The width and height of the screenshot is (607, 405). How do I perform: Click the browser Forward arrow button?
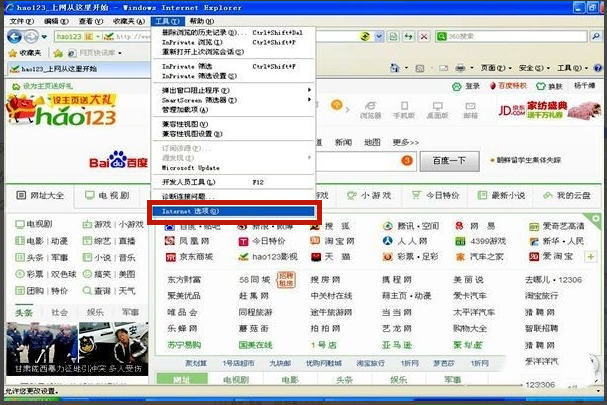31,37
